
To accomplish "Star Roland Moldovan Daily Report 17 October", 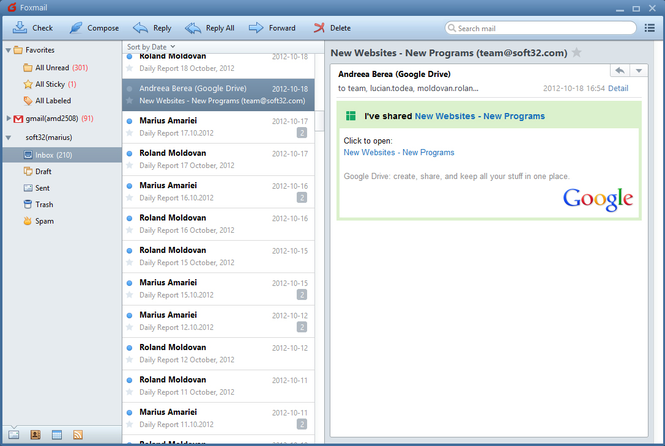I will coord(130,165).
